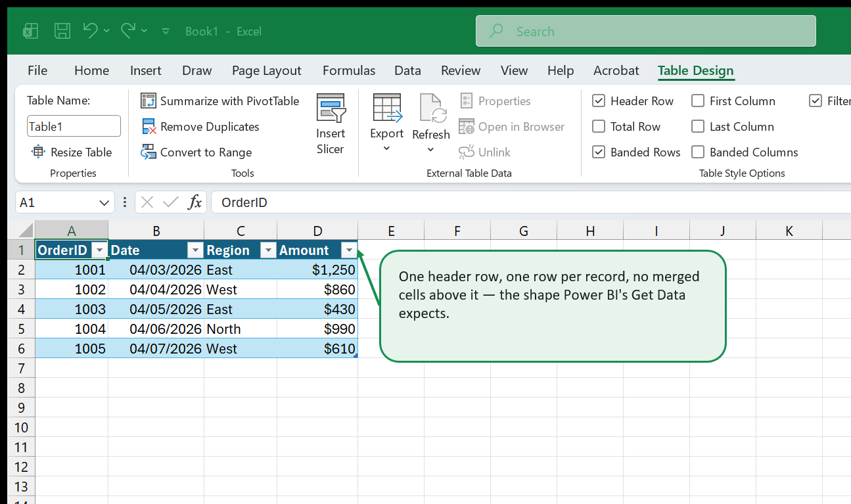Click the formula bar Cancel X icon

click(148, 202)
